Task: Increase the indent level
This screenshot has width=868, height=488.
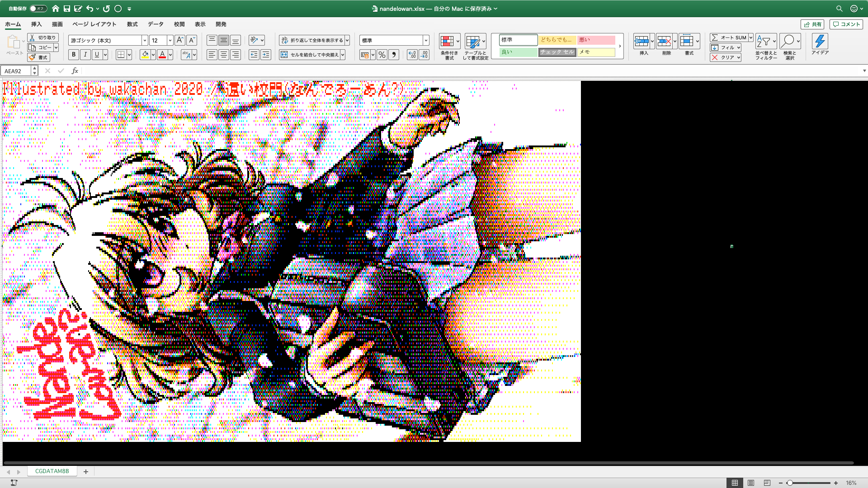Action: pyautogui.click(x=266, y=55)
